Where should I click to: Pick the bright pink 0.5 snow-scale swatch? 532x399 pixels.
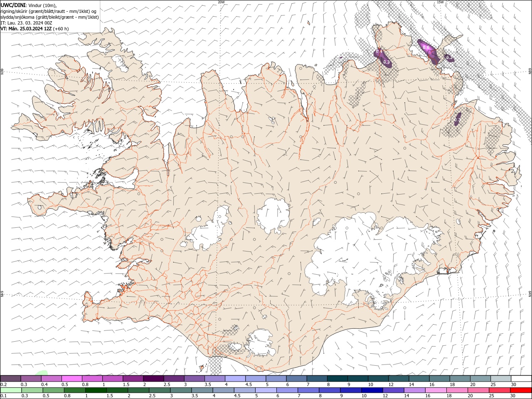tap(72, 379)
